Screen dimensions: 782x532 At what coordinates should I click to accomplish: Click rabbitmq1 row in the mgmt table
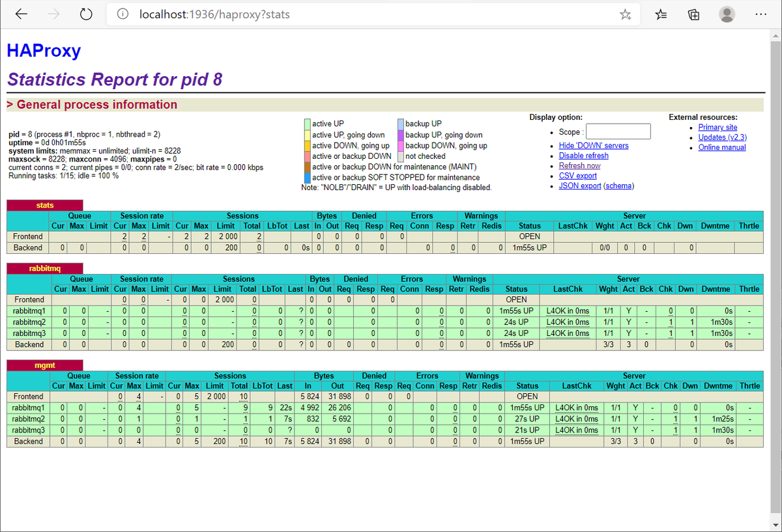click(384, 408)
